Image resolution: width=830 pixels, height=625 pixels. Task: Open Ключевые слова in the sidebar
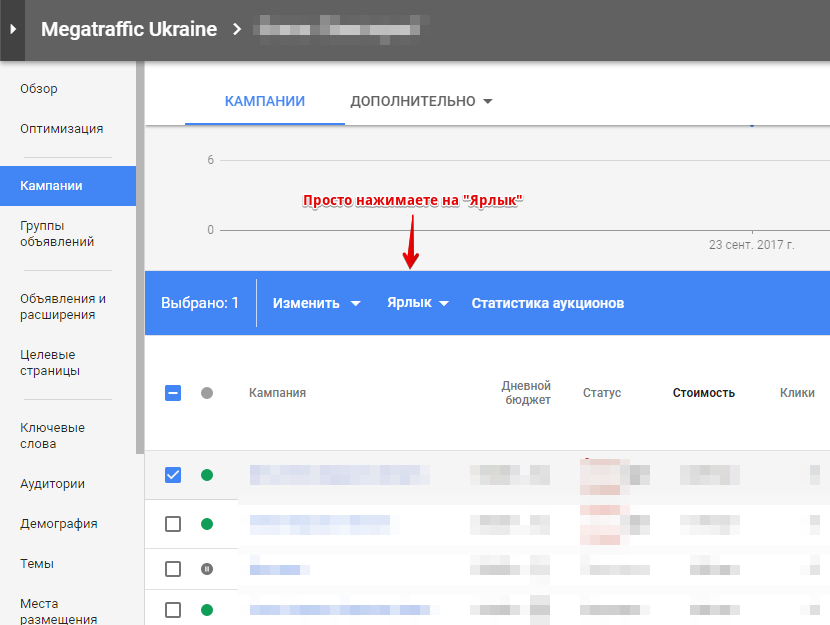(52, 436)
